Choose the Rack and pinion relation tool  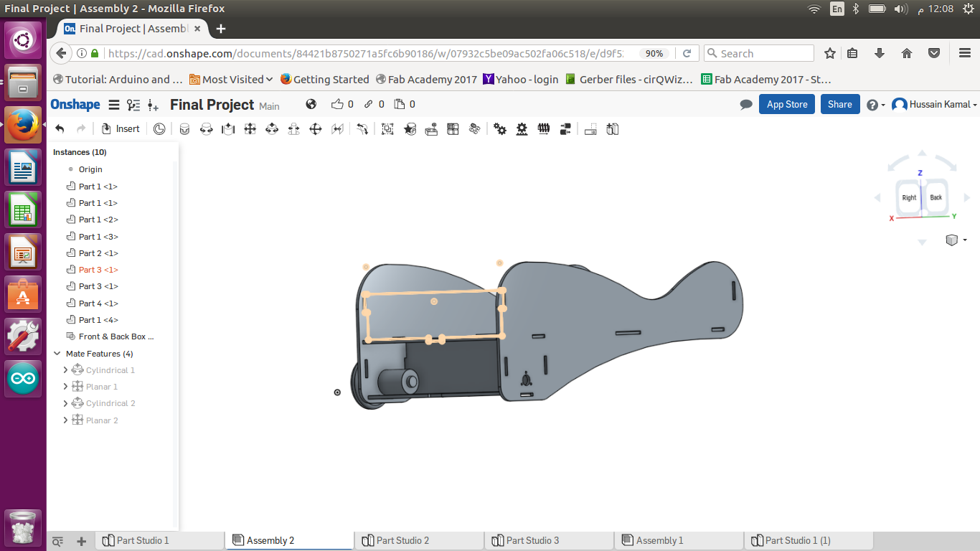522,129
